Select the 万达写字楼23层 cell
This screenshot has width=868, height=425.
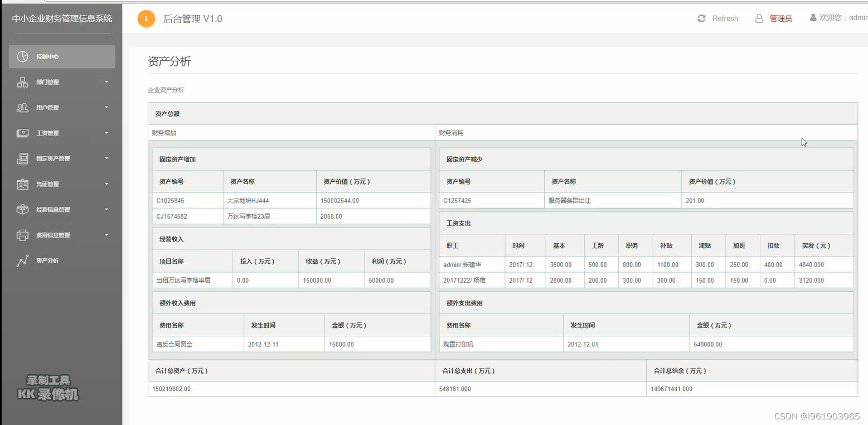(249, 216)
